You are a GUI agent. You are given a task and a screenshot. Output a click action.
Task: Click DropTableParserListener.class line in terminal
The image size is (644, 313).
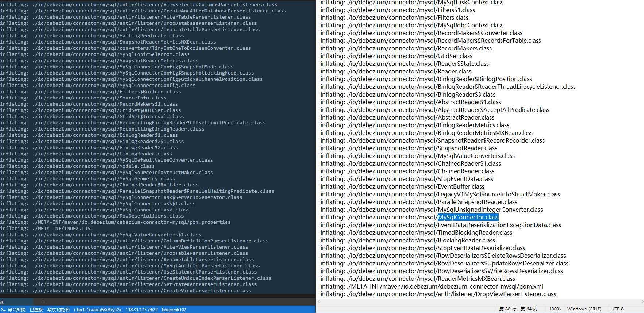coord(124,253)
